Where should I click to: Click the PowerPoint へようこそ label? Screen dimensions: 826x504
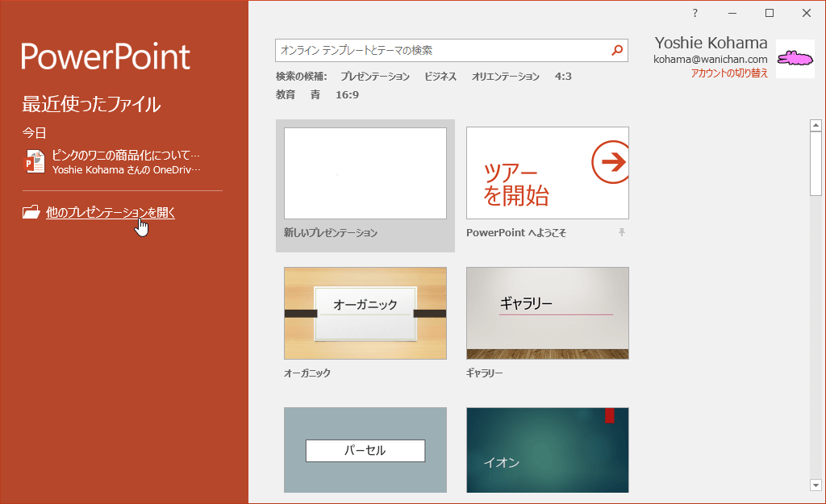[x=515, y=232]
